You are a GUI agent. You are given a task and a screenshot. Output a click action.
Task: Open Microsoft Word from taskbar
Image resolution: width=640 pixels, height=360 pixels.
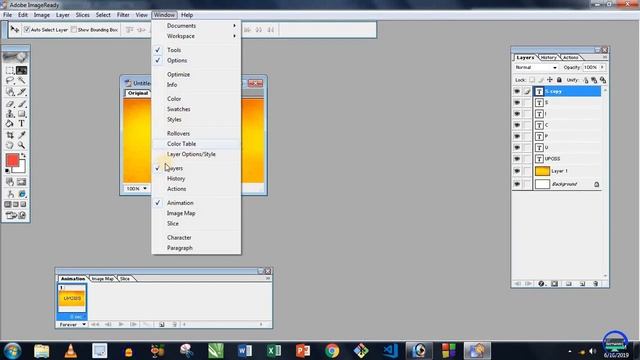[x=244, y=351]
